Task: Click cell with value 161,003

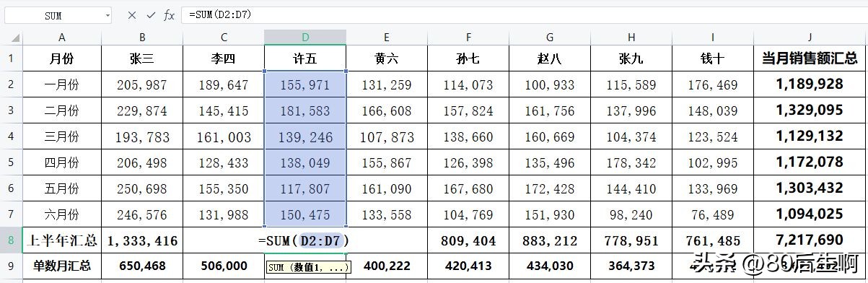Action: tap(224, 136)
